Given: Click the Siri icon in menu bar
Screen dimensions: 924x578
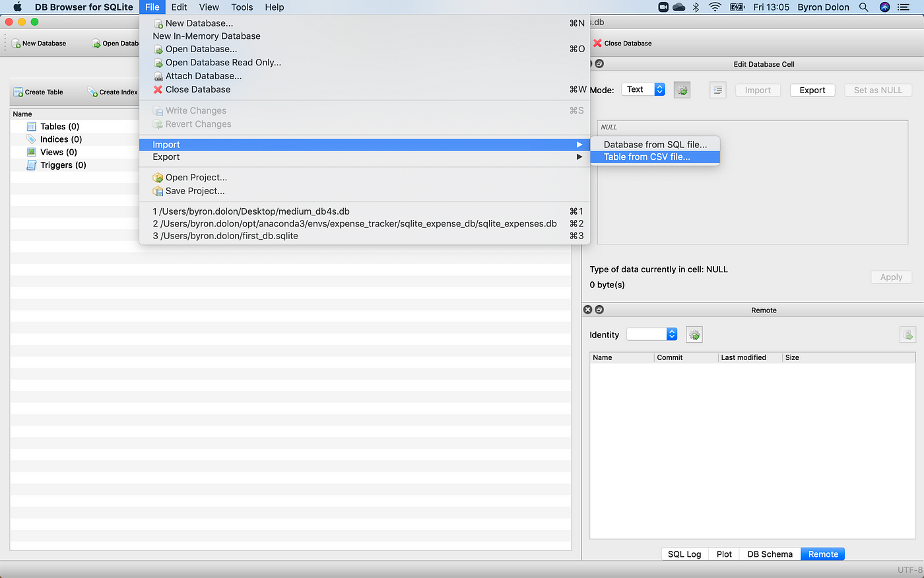Looking at the screenshot, I should click(x=884, y=7).
